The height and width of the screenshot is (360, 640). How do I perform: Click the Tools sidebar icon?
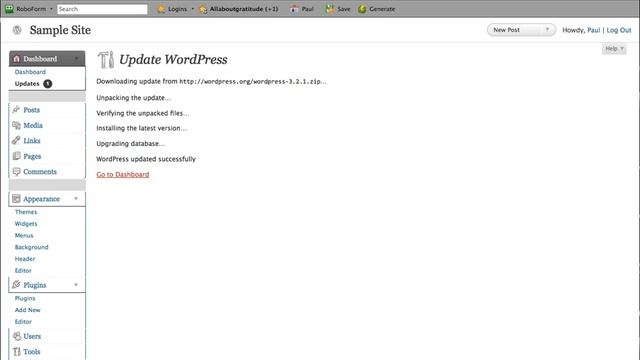click(x=16, y=351)
